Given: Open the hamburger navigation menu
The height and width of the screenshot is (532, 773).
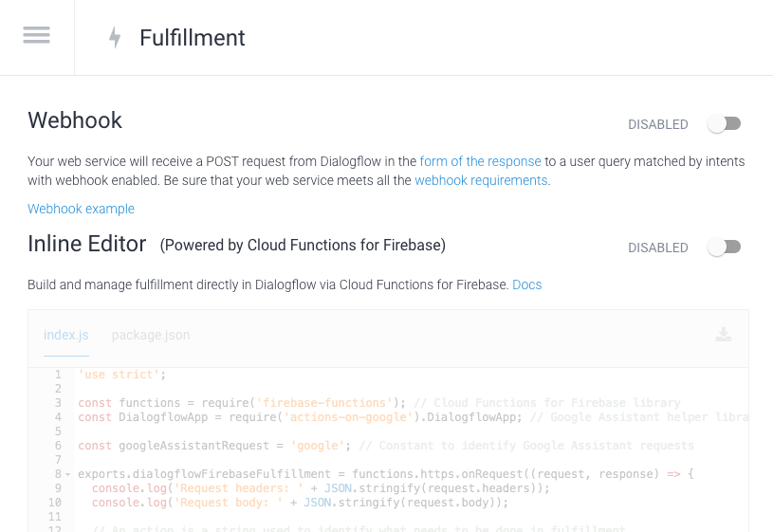Looking at the screenshot, I should point(36,35).
